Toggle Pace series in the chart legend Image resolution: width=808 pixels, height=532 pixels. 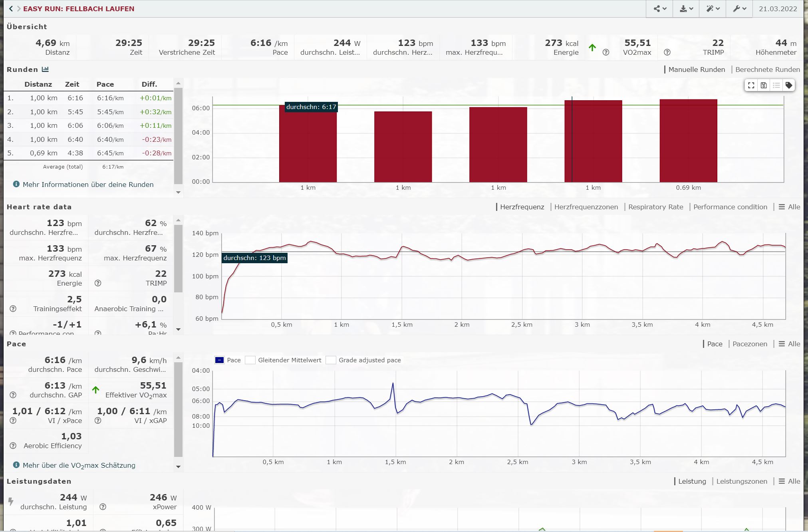coord(220,360)
